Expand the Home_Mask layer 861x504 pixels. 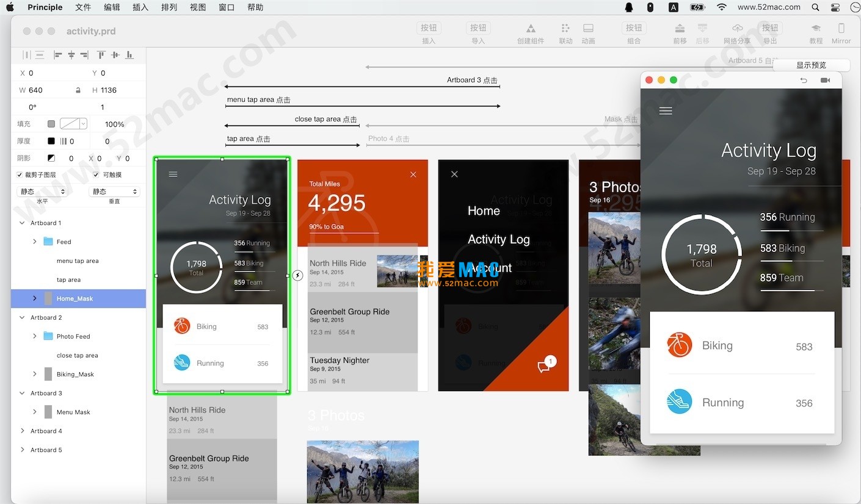35,298
